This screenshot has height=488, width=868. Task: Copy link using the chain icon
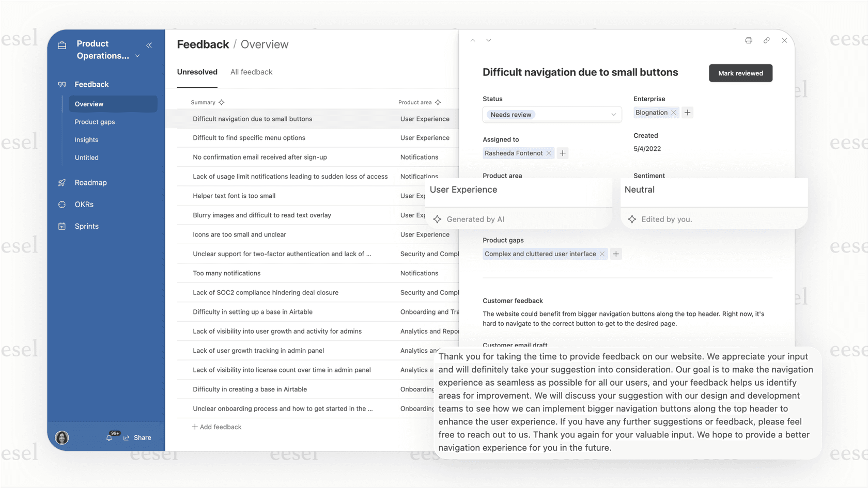pos(766,40)
